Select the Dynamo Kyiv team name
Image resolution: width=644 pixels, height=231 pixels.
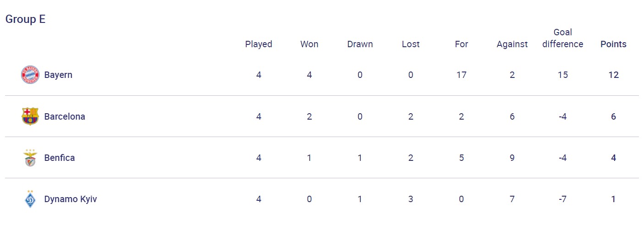(x=71, y=199)
